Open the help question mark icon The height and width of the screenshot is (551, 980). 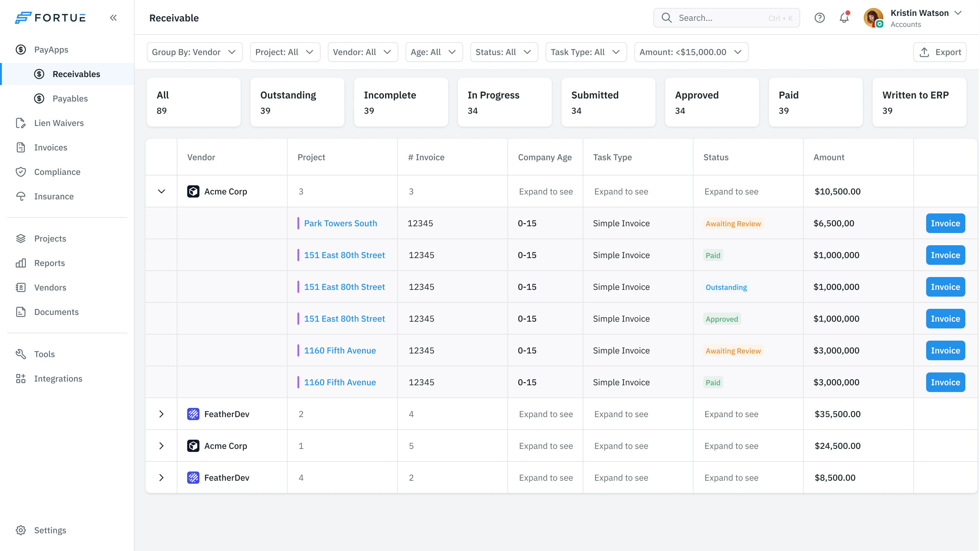[819, 18]
